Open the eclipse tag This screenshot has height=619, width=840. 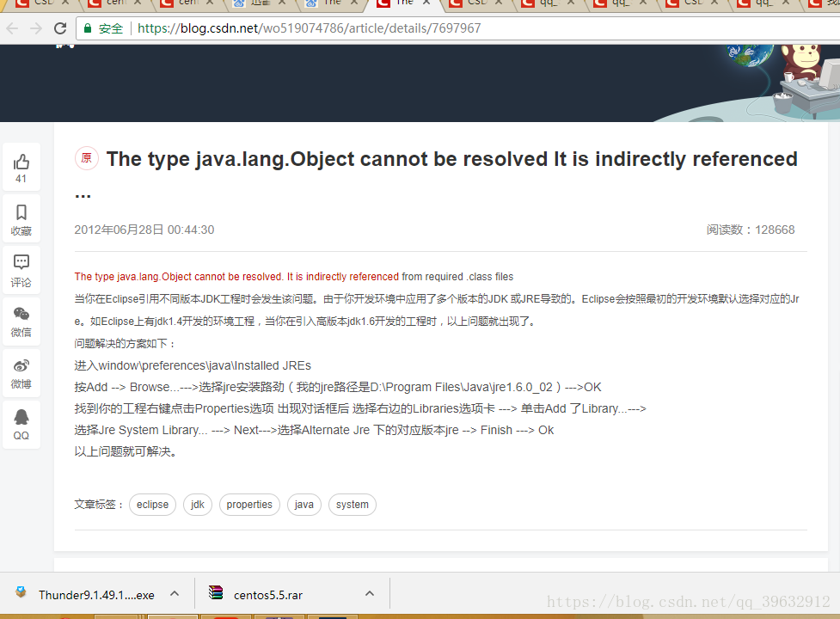point(153,505)
